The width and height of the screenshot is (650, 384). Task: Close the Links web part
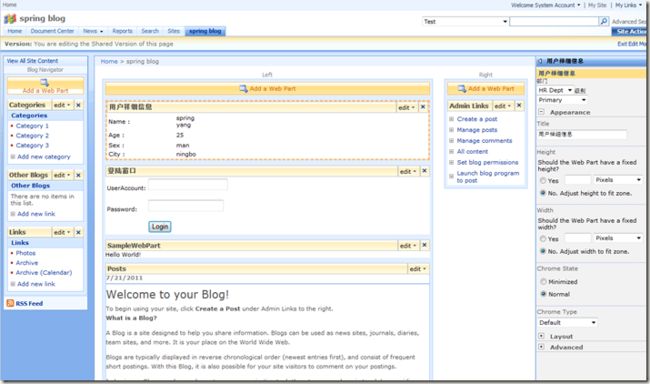point(78,233)
